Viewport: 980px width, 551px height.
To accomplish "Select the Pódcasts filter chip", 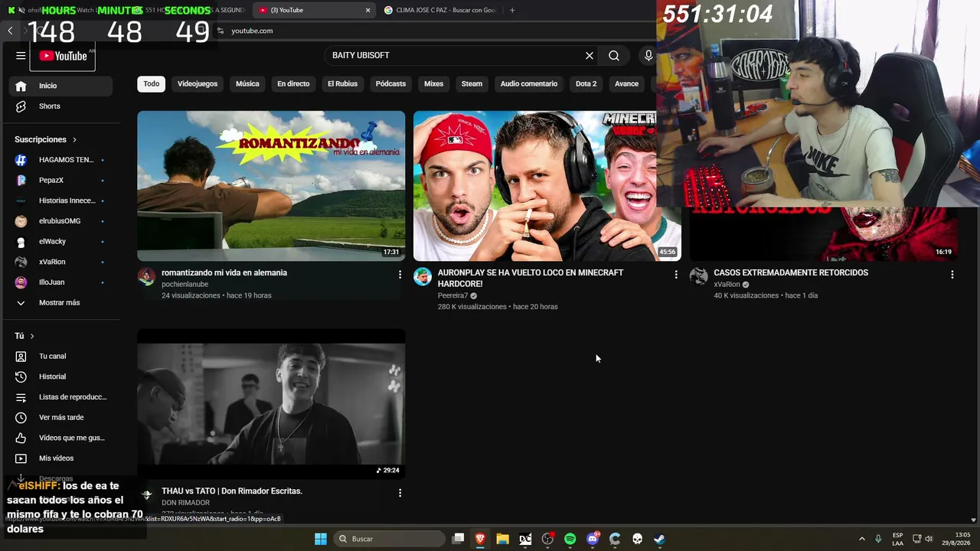I will coord(390,84).
